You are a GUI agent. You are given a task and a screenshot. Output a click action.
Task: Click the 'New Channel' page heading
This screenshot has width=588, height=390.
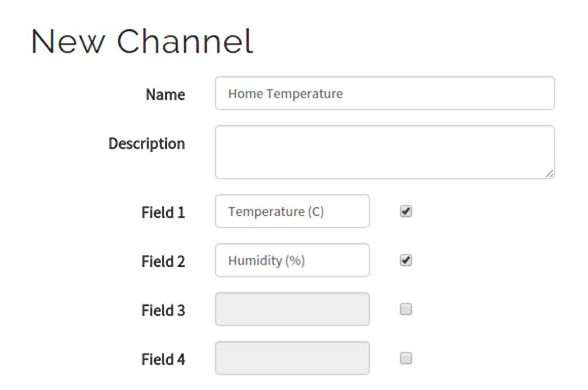(x=142, y=41)
